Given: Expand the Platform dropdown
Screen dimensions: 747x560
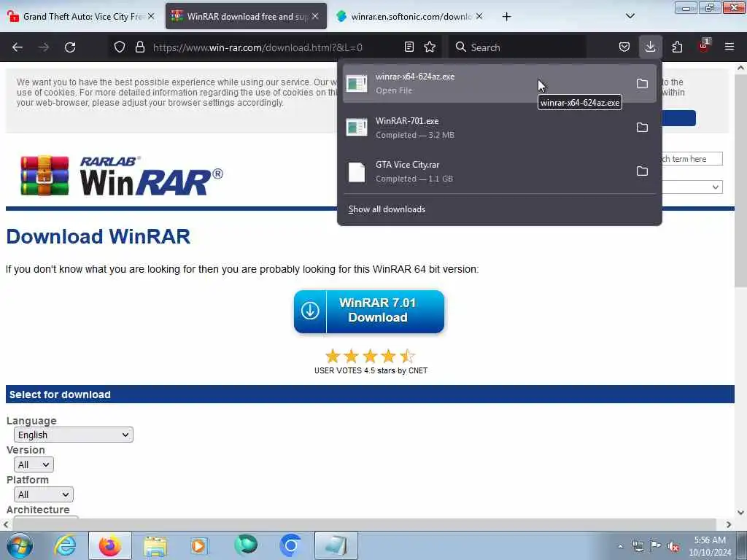Looking at the screenshot, I should [x=43, y=495].
